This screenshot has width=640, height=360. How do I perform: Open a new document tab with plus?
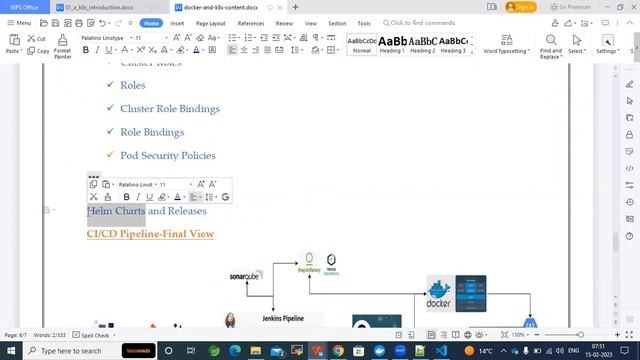point(296,7)
